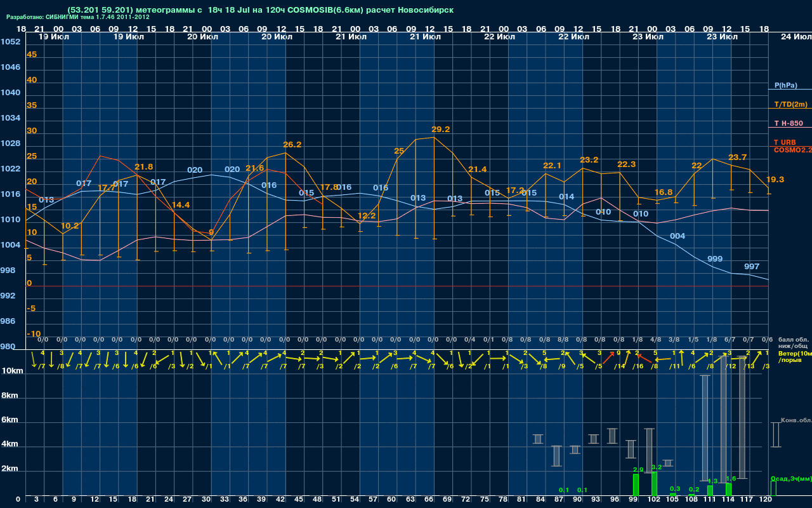
Task: Click the балл обл. row label
Action: (x=794, y=340)
